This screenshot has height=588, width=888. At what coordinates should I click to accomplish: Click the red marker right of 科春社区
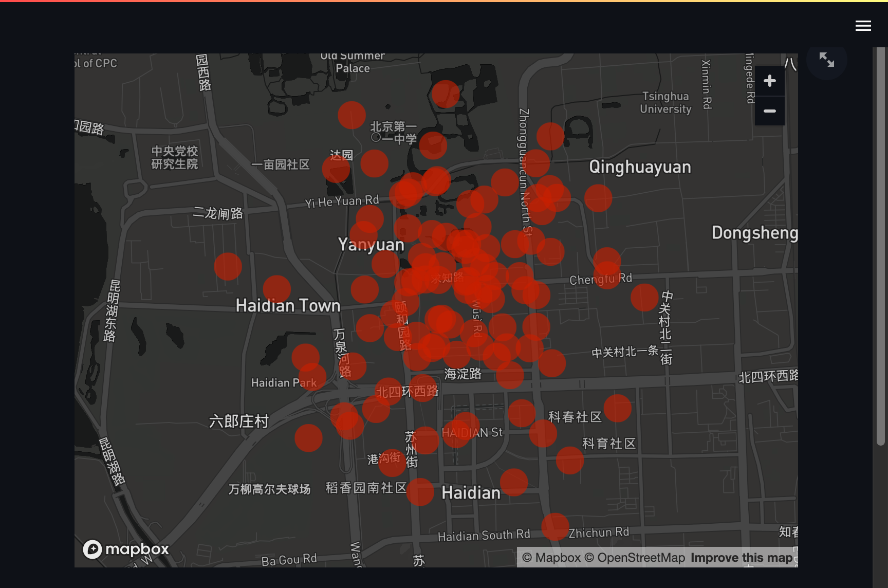coord(617,409)
